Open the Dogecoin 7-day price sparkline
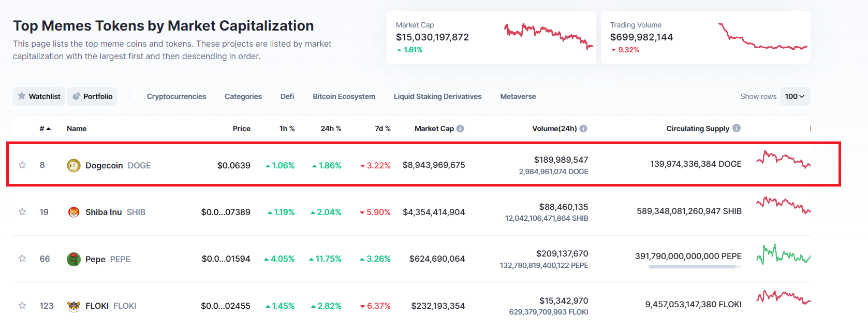The width and height of the screenshot is (868, 328). point(783,159)
